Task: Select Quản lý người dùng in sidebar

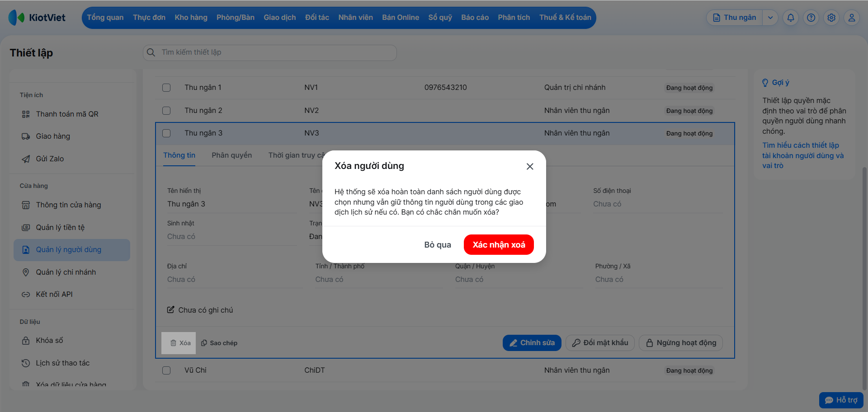Action: [x=72, y=250]
